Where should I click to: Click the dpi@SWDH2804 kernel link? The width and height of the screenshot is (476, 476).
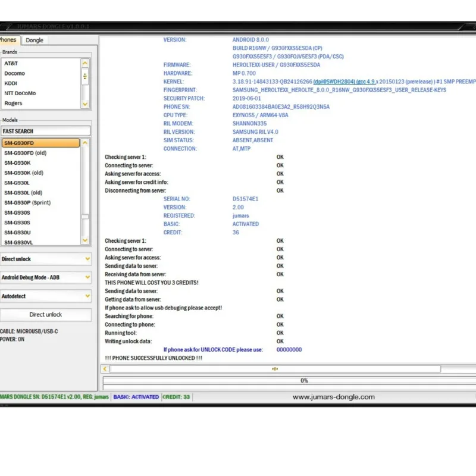[334, 82]
